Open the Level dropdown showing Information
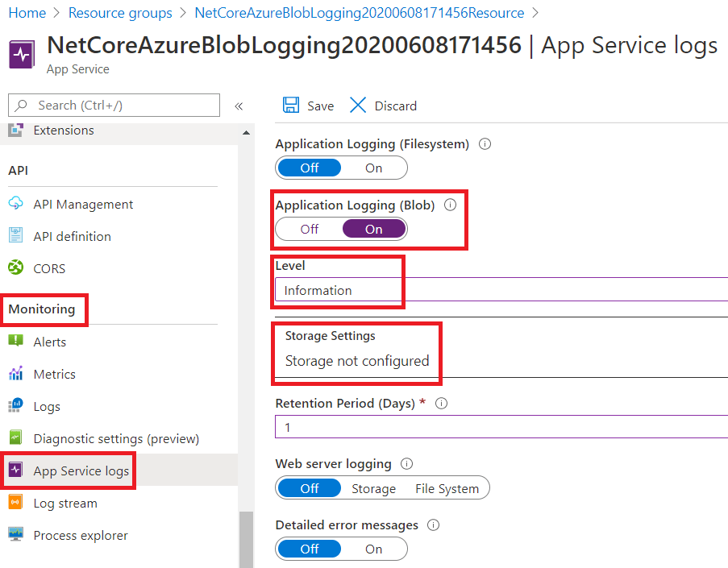The width and height of the screenshot is (728, 568). coord(500,290)
